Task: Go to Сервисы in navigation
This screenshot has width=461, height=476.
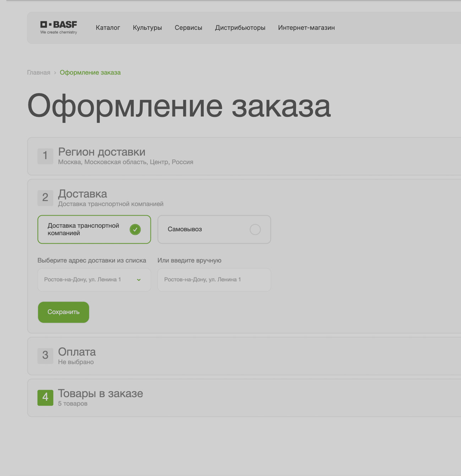Action: [188, 28]
